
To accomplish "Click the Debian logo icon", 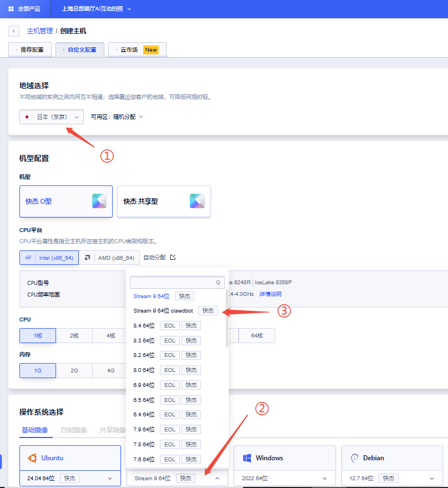I will point(354,457).
